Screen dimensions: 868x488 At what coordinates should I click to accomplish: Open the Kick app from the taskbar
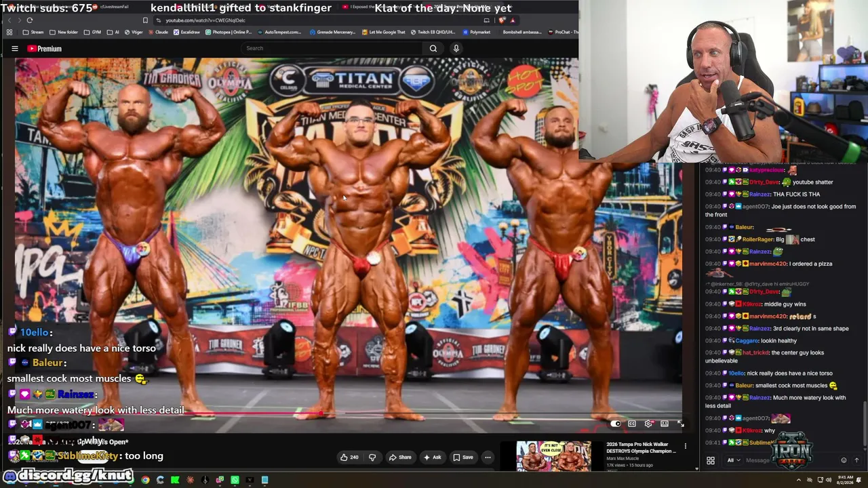pyautogui.click(x=175, y=480)
